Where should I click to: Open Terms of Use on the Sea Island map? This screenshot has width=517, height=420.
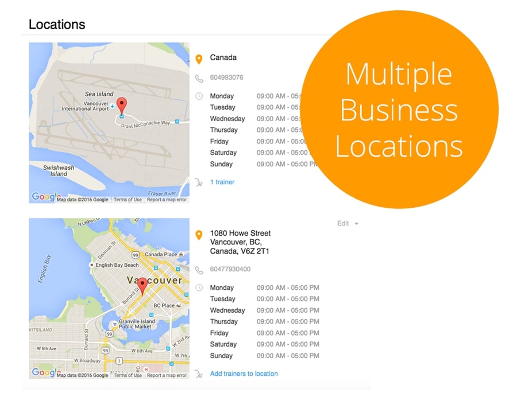click(128, 200)
